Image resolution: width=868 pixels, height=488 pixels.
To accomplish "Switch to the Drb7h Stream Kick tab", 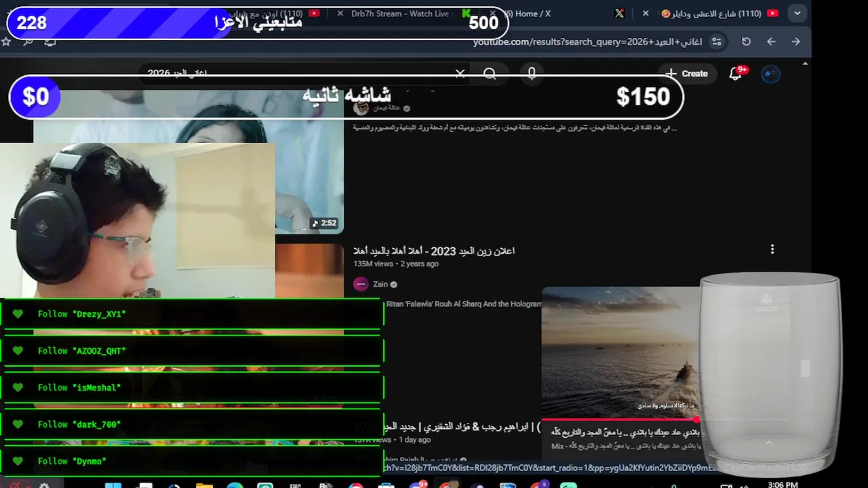I will [407, 14].
